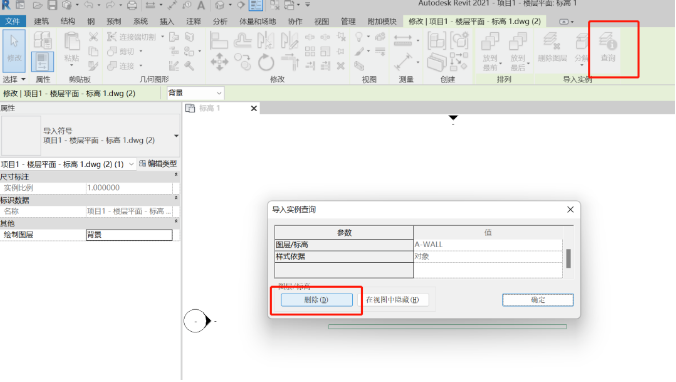Switch to the 插入 (Insert) ribbon tab

coord(167,21)
